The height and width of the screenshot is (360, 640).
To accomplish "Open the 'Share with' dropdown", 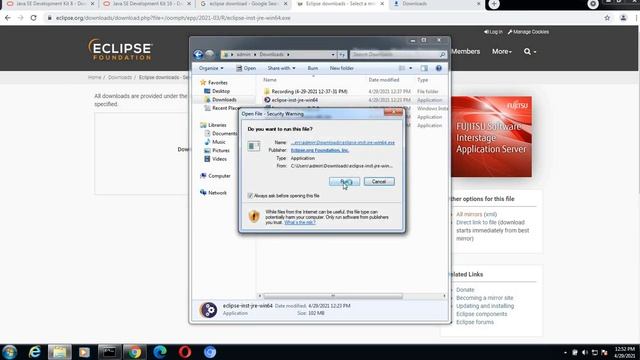I will [x=281, y=68].
